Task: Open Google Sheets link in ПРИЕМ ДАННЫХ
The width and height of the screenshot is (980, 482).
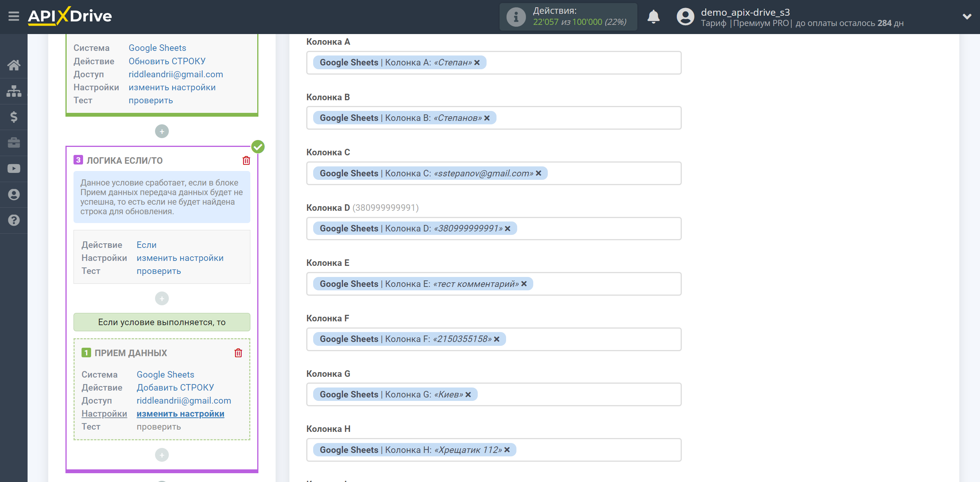Action: [x=165, y=375]
